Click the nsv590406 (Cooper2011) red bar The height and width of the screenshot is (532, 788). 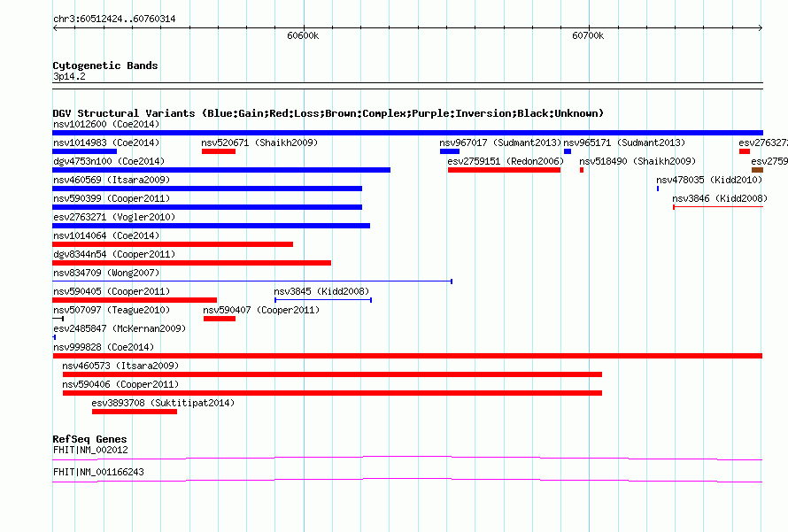[332, 393]
